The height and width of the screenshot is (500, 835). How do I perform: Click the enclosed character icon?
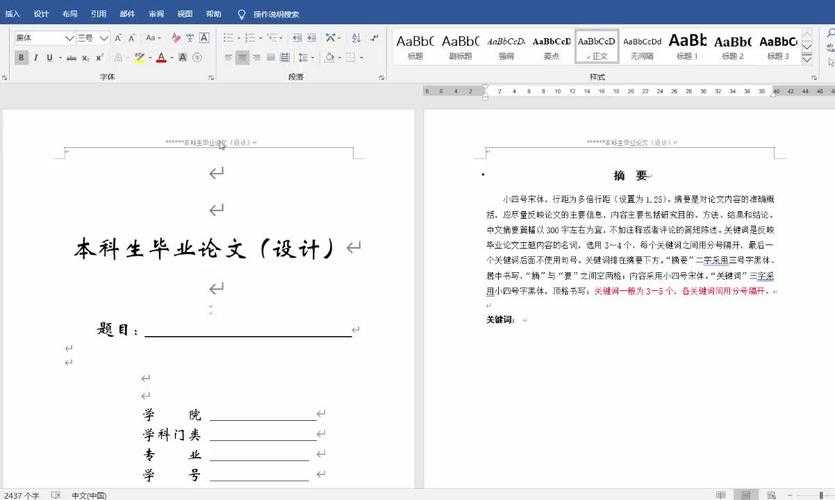197,57
